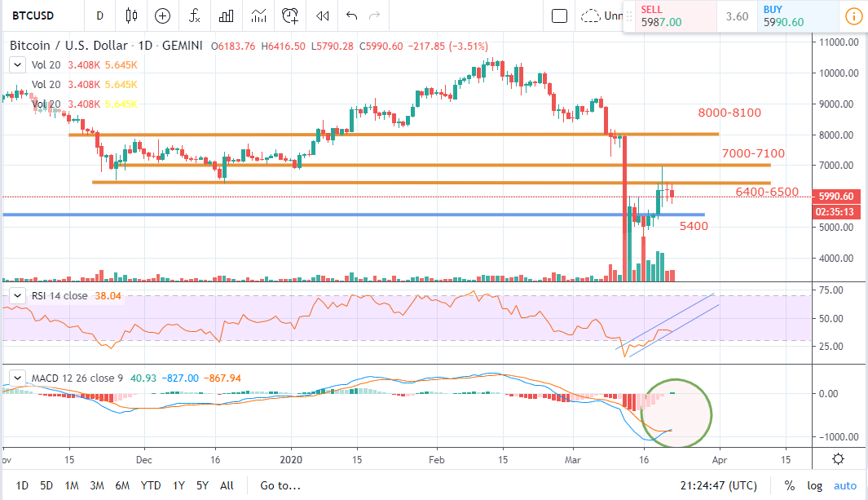The height and width of the screenshot is (500, 868).
Task: Click the 02:35:13 countdown label
Action: click(x=836, y=211)
